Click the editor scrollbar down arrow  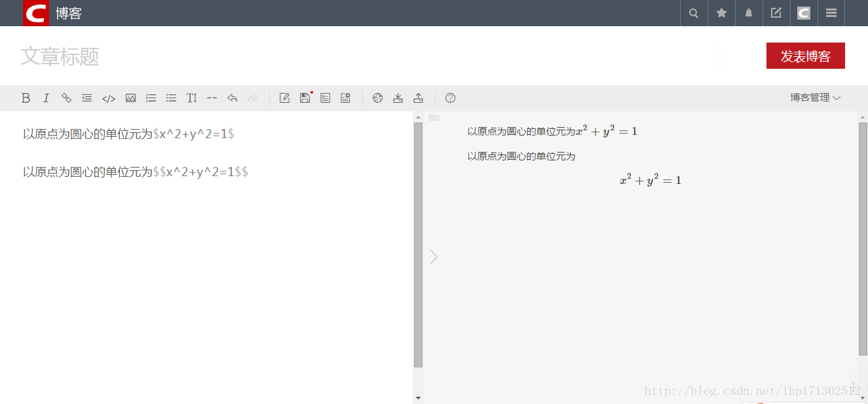[418, 398]
